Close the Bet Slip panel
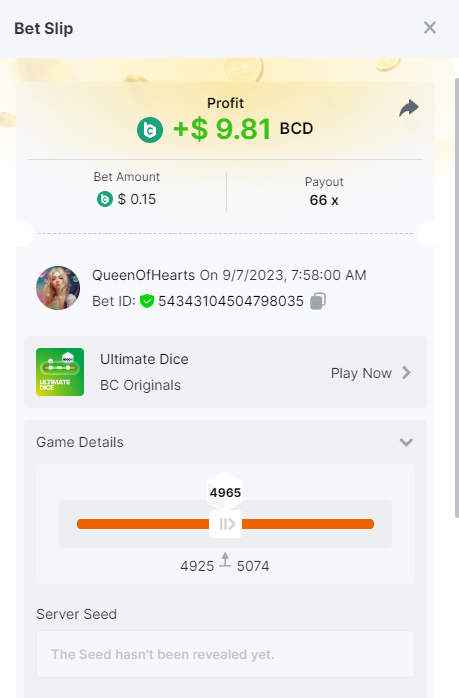This screenshot has height=698, width=459. [x=430, y=28]
